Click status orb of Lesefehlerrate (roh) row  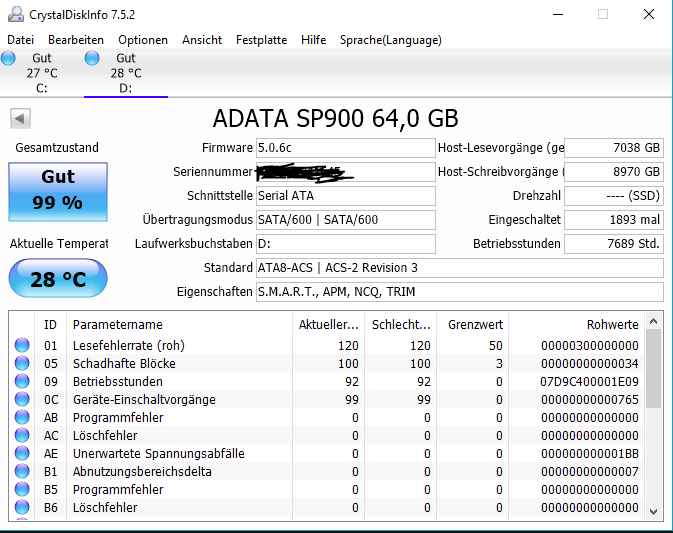[x=22, y=345]
